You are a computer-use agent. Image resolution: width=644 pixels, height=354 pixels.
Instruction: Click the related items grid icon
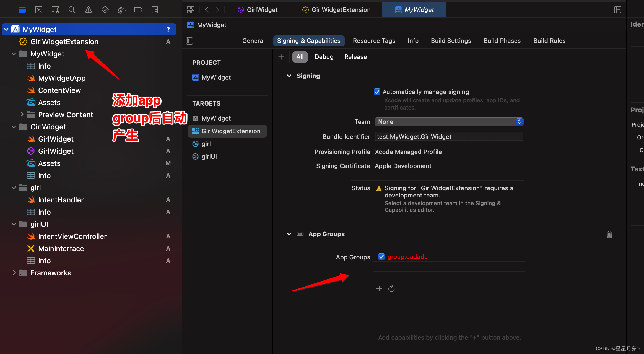[x=191, y=10]
